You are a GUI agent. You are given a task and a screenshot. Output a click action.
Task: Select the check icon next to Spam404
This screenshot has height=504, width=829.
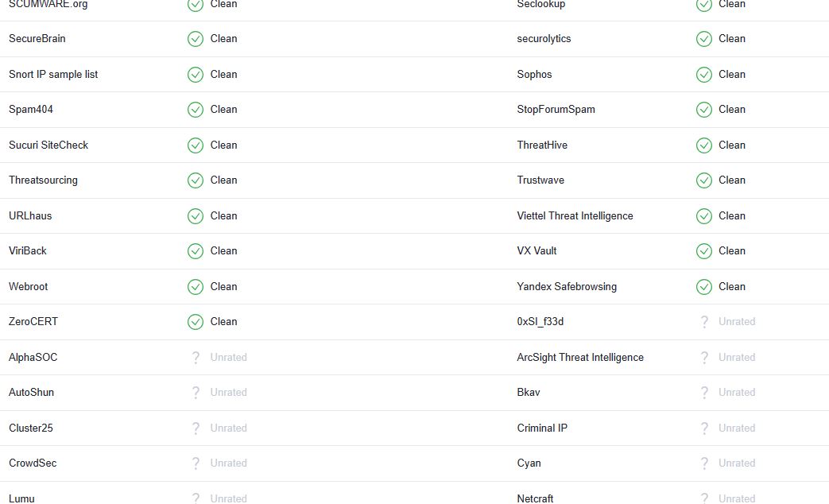[195, 110]
